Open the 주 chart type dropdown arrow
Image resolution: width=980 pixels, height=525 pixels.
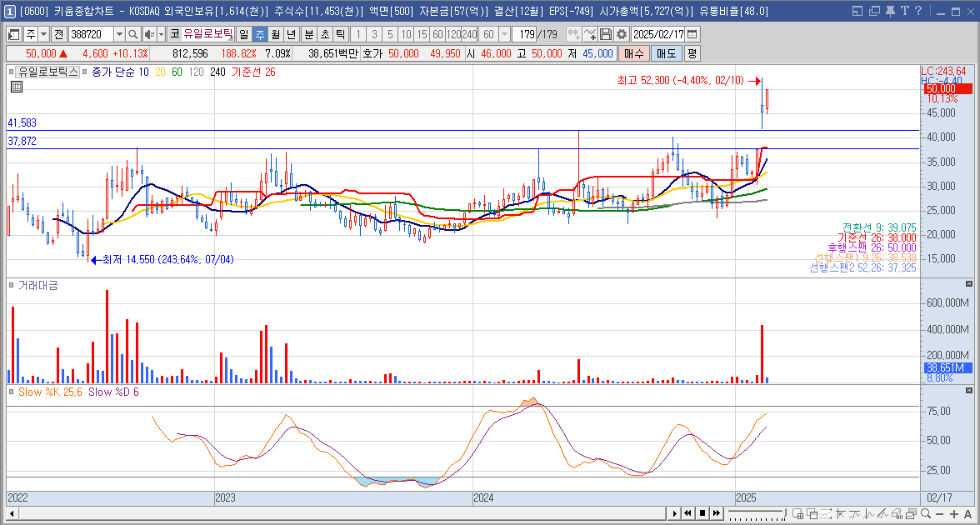point(43,33)
